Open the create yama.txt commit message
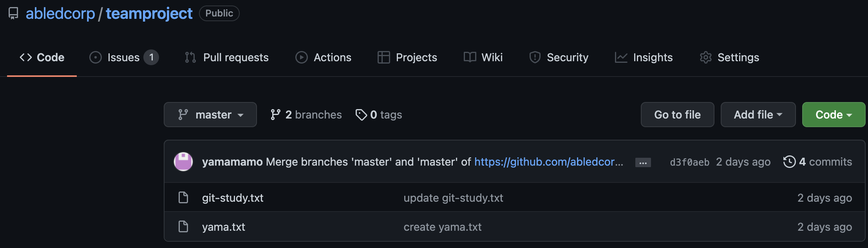This screenshot has height=248, width=868. tap(443, 227)
